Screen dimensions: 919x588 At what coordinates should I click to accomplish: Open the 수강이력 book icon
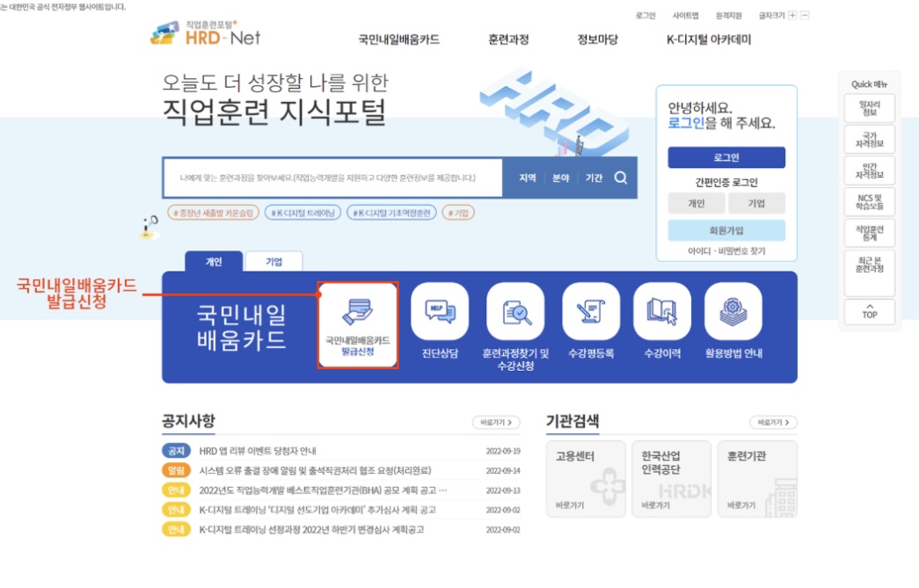662,311
